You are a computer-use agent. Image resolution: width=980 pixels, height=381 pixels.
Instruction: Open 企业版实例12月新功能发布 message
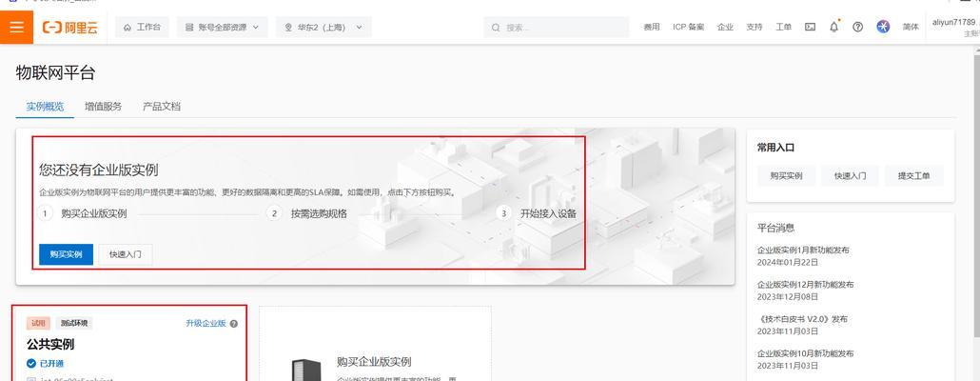806,285
